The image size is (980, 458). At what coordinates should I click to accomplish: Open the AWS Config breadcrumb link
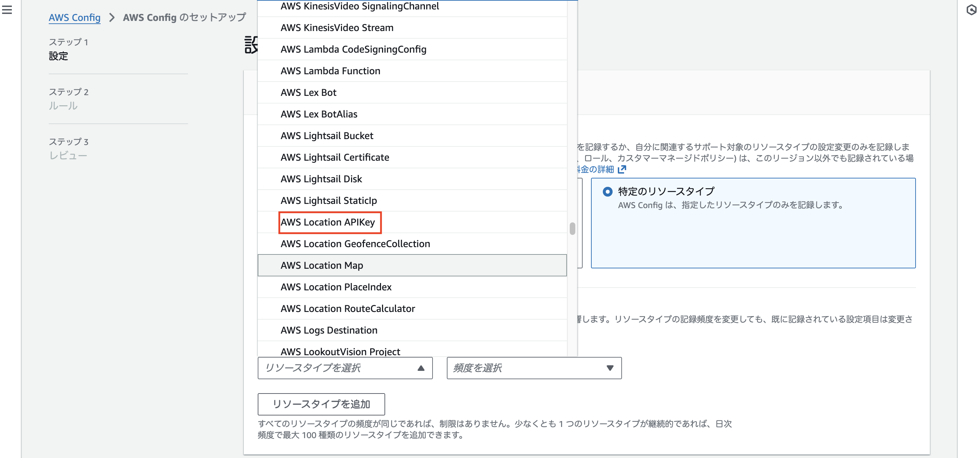74,17
